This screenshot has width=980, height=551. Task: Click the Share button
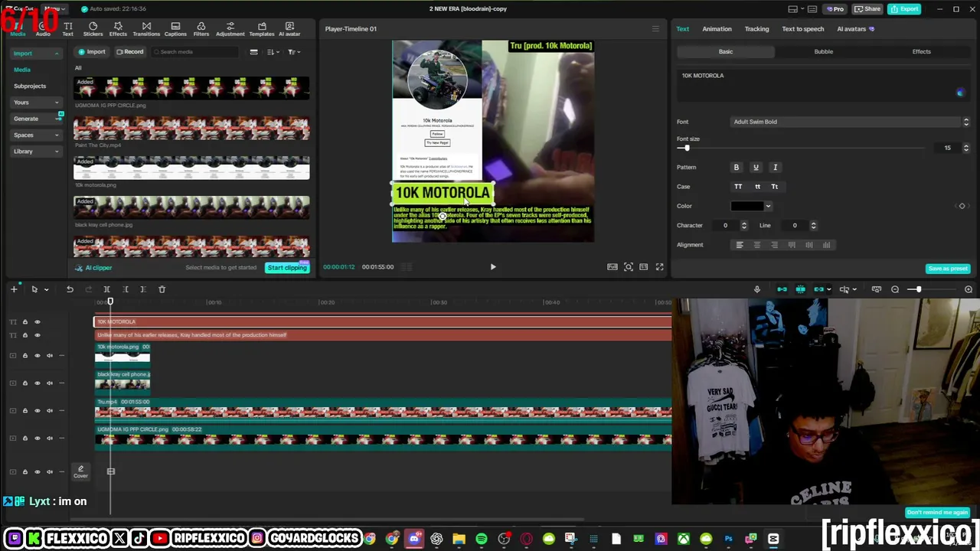(x=867, y=9)
